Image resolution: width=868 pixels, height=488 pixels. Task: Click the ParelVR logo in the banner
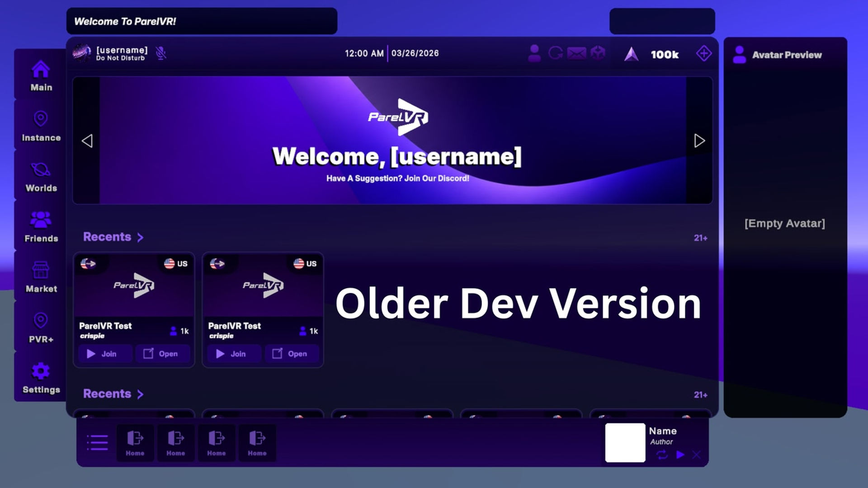398,117
